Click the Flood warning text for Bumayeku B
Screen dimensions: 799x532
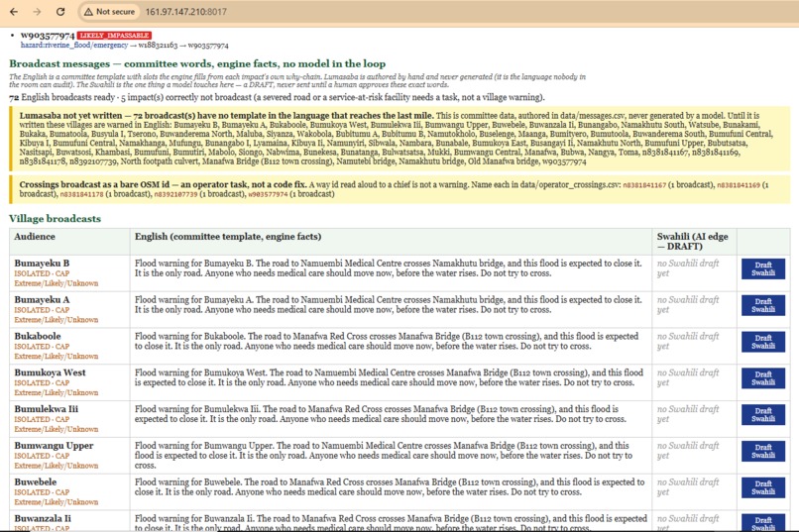[389, 268]
